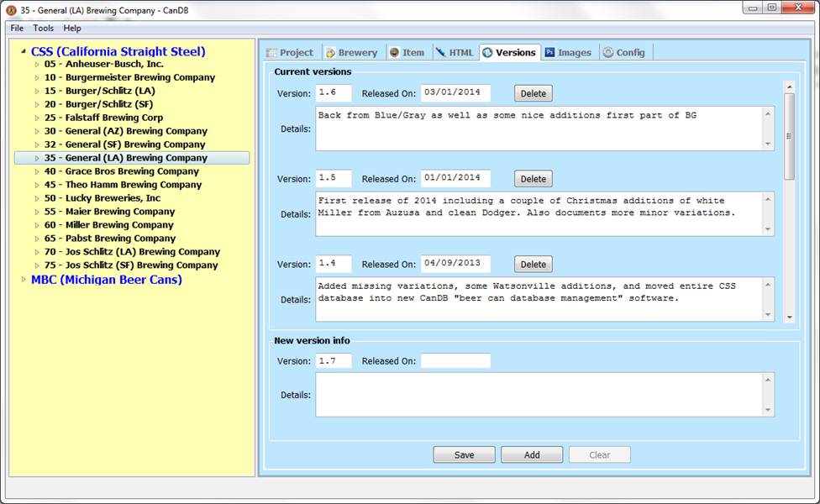Expand the MBC (Michigan Beer Cans) node

[x=23, y=279]
